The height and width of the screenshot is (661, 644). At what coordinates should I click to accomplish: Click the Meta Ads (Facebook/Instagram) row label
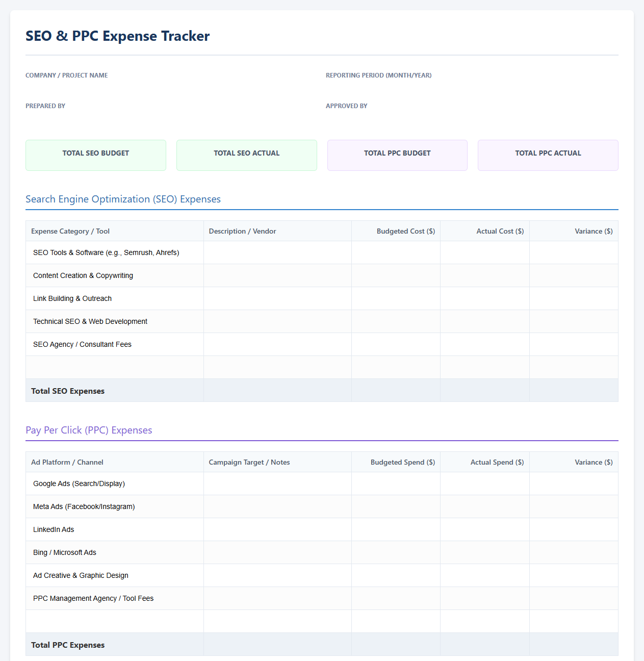coord(84,506)
